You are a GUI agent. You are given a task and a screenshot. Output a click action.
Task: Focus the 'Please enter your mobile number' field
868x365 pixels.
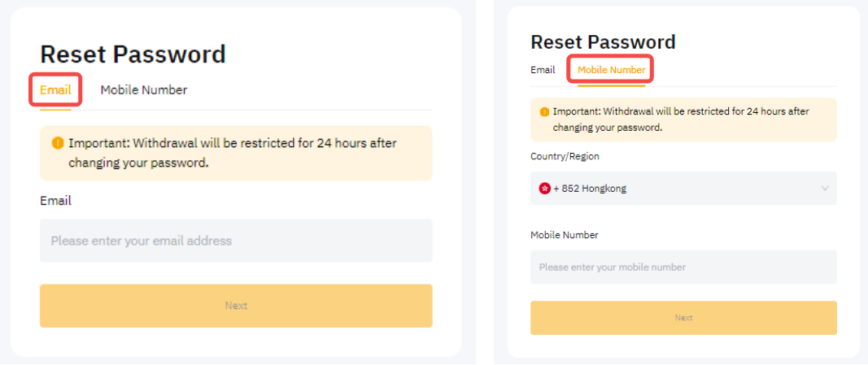click(x=683, y=267)
